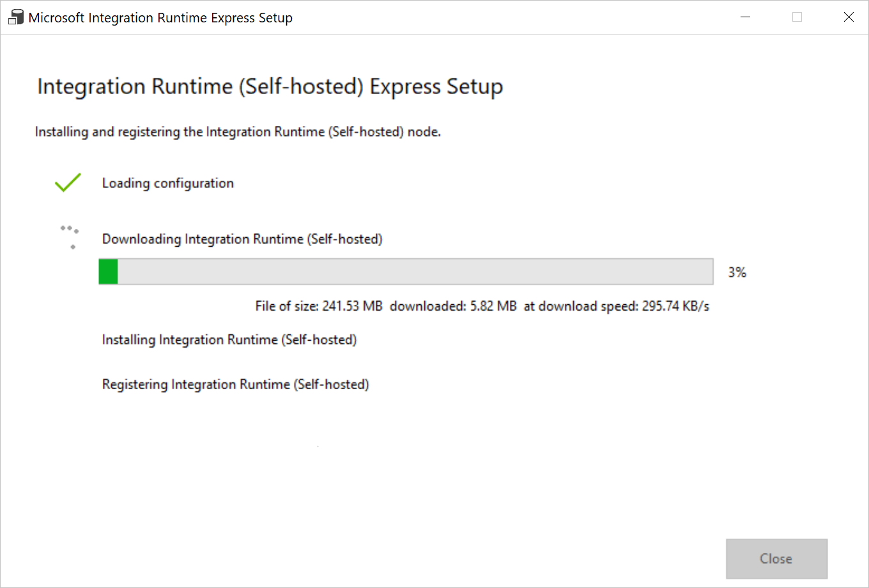
Task: Select the Registering Integration Runtime step label
Action: pyautogui.click(x=235, y=384)
